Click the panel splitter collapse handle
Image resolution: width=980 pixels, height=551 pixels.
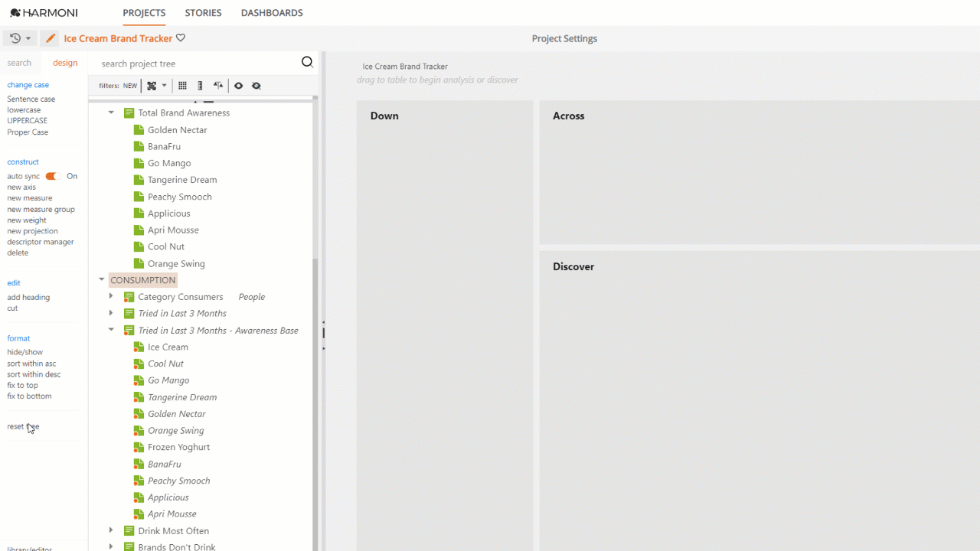pyautogui.click(x=323, y=333)
